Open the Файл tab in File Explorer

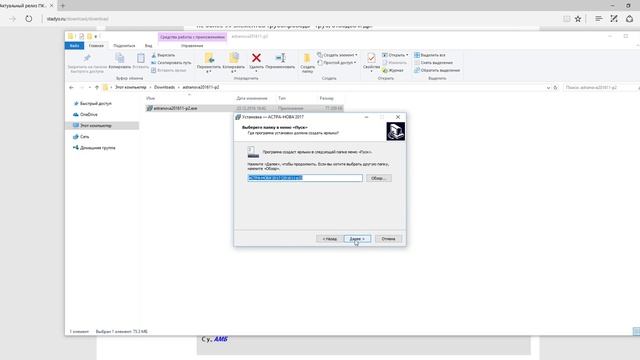coord(74,46)
